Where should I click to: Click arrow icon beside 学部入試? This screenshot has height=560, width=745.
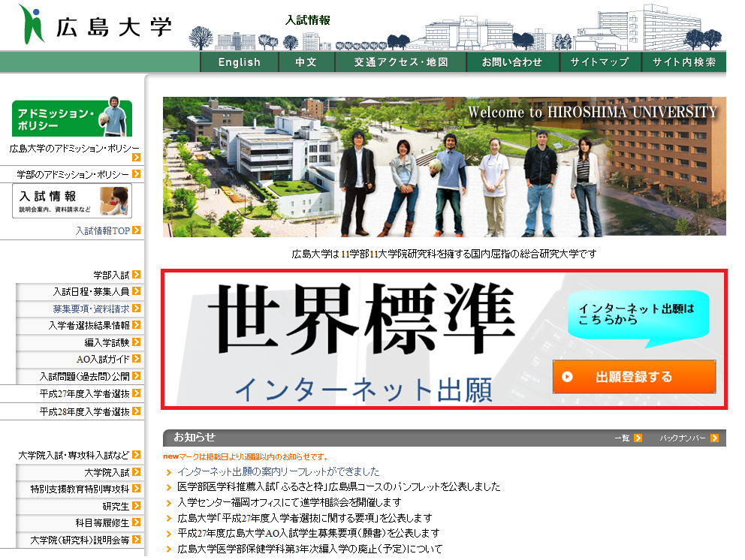137,275
